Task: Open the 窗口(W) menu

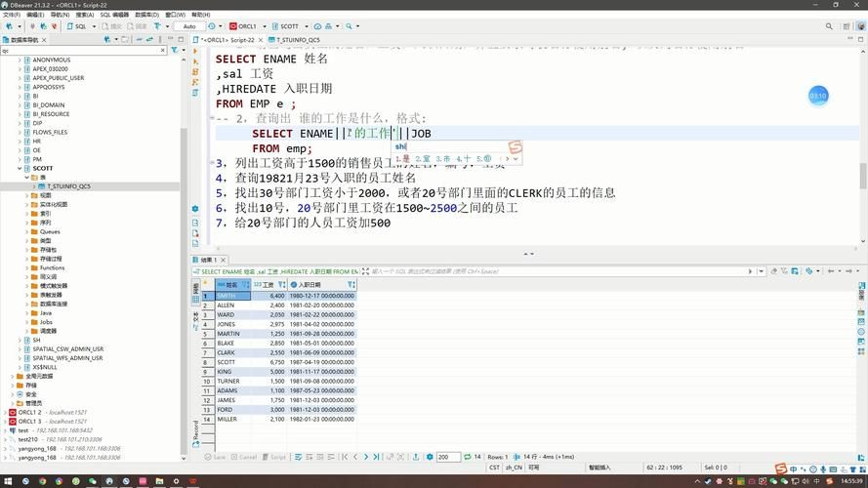Action: pos(175,15)
